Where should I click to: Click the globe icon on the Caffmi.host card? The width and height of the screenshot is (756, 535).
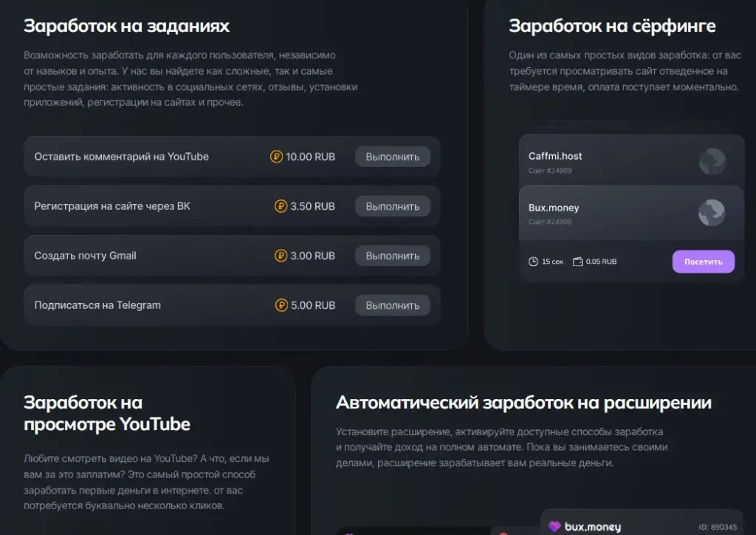[x=712, y=161]
